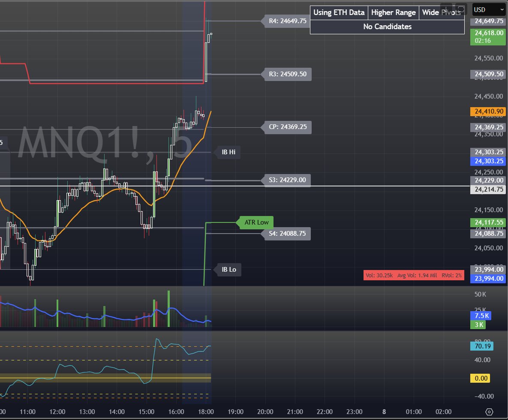Click the −40.00 oscillator scale label

[484, 396]
